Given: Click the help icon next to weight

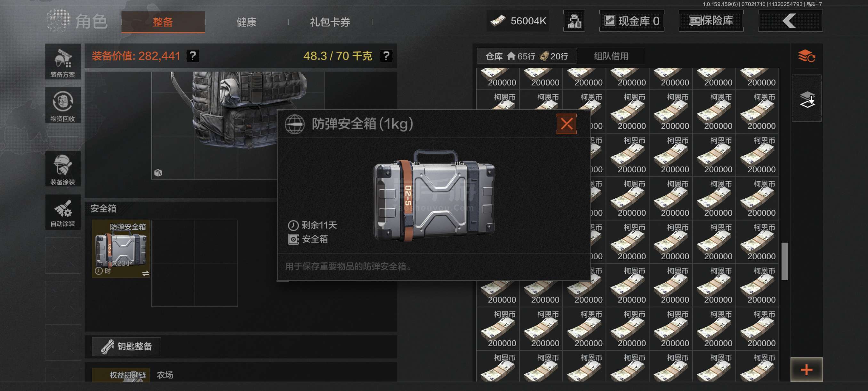Looking at the screenshot, I should tap(386, 56).
